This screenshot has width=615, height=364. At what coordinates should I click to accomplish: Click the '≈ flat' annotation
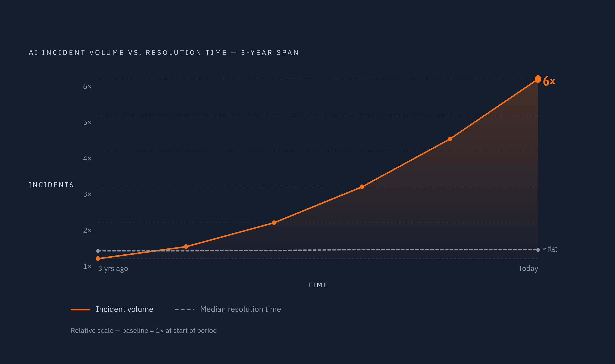pos(550,249)
